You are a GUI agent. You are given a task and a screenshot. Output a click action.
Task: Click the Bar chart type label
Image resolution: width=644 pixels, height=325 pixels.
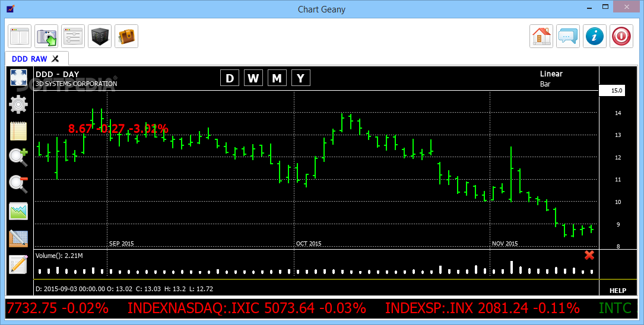[545, 84]
